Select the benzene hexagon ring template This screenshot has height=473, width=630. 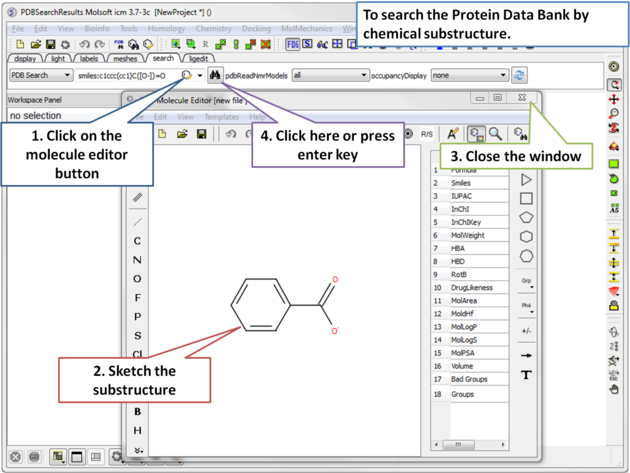[526, 237]
